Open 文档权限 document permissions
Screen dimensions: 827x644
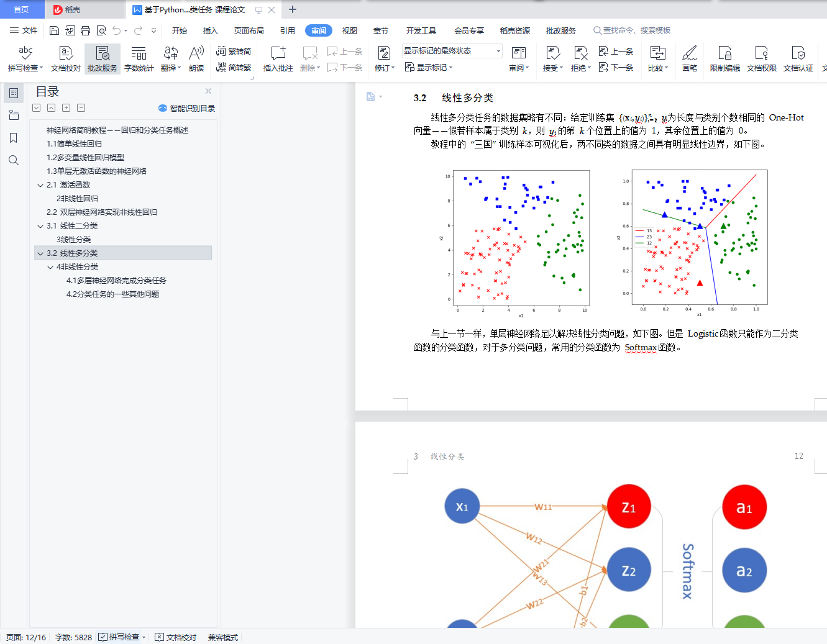[x=762, y=59]
